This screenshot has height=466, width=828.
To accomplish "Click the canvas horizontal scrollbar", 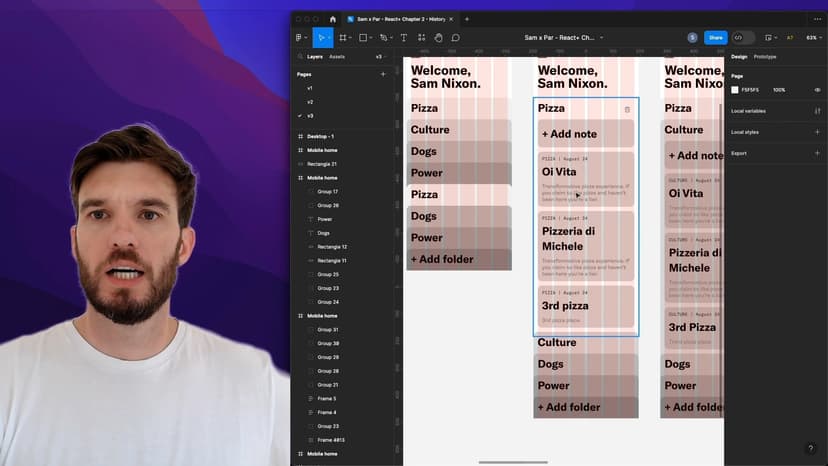I will pos(513,462).
